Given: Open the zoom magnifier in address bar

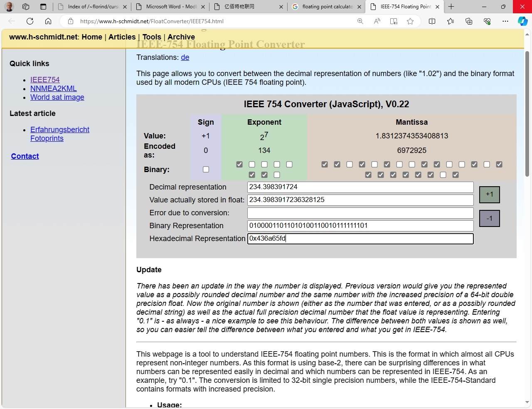Looking at the screenshot, I should [360, 21].
